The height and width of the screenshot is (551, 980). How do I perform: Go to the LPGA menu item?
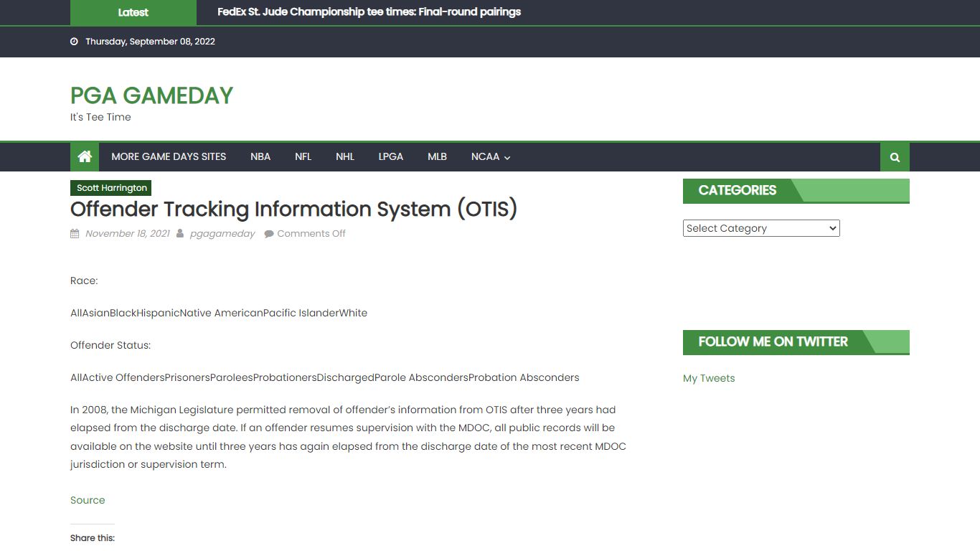(391, 156)
